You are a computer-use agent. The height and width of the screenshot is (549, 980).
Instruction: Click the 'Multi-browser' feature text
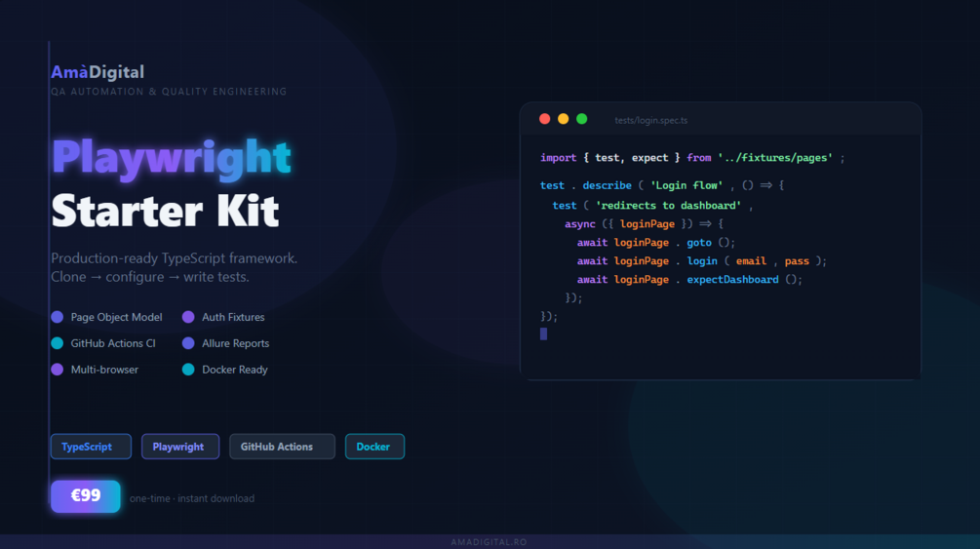click(104, 370)
